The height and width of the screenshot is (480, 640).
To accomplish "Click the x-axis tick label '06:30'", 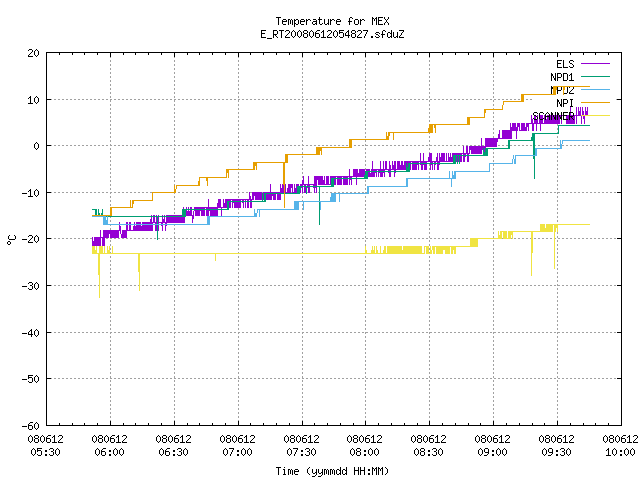I will point(173,452).
